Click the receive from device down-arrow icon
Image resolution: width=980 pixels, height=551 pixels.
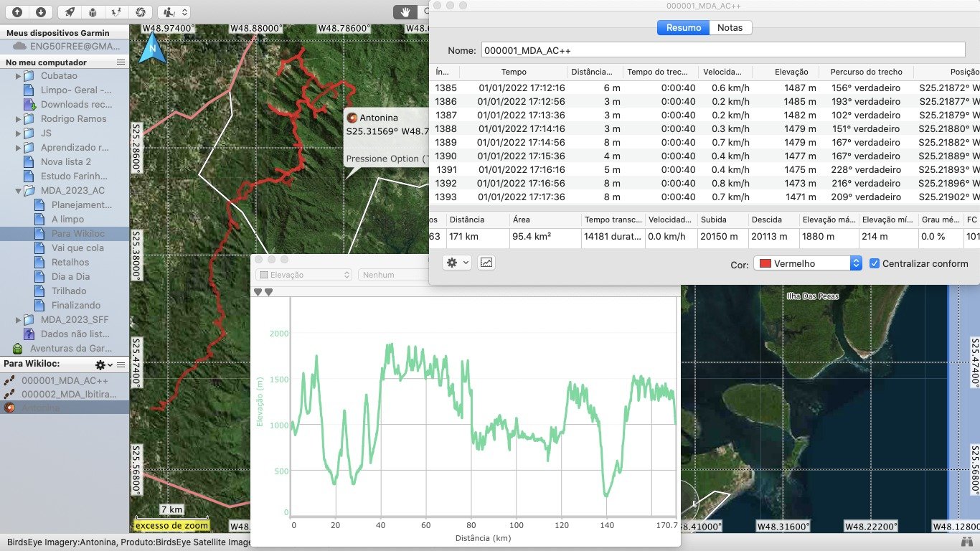click(x=41, y=12)
